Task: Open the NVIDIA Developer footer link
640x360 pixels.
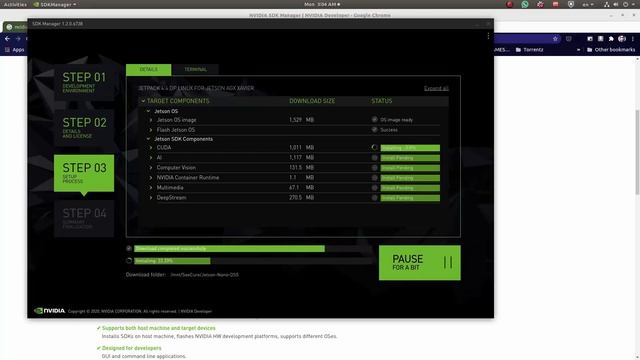Action: 196,311
